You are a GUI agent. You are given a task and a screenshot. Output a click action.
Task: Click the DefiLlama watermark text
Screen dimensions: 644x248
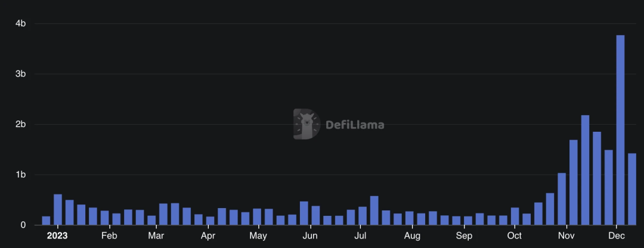tap(355, 125)
